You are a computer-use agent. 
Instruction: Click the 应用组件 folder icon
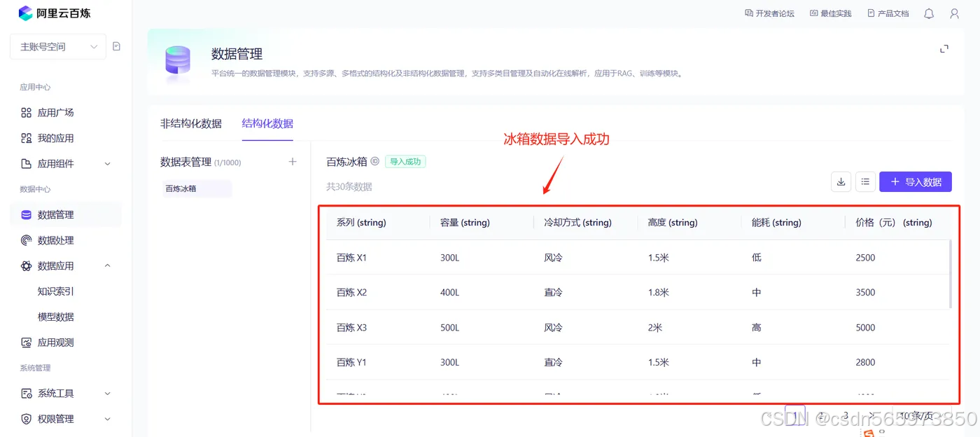26,164
